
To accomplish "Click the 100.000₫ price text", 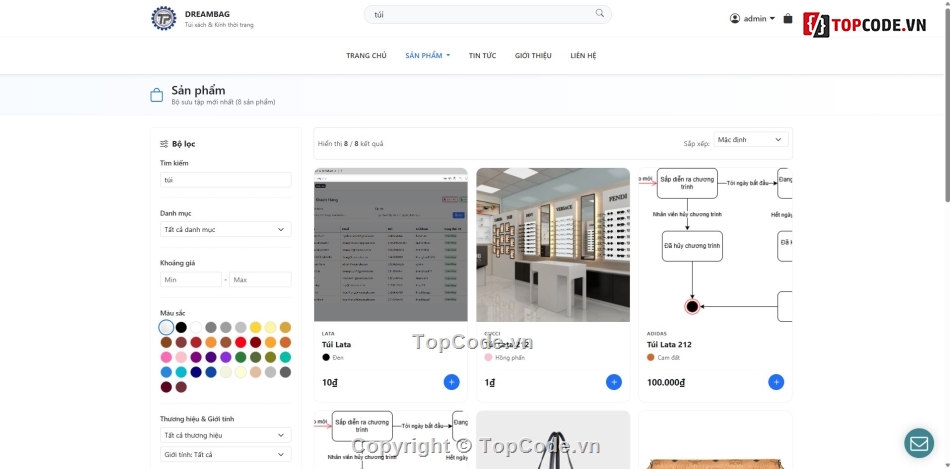I will pyautogui.click(x=666, y=383).
